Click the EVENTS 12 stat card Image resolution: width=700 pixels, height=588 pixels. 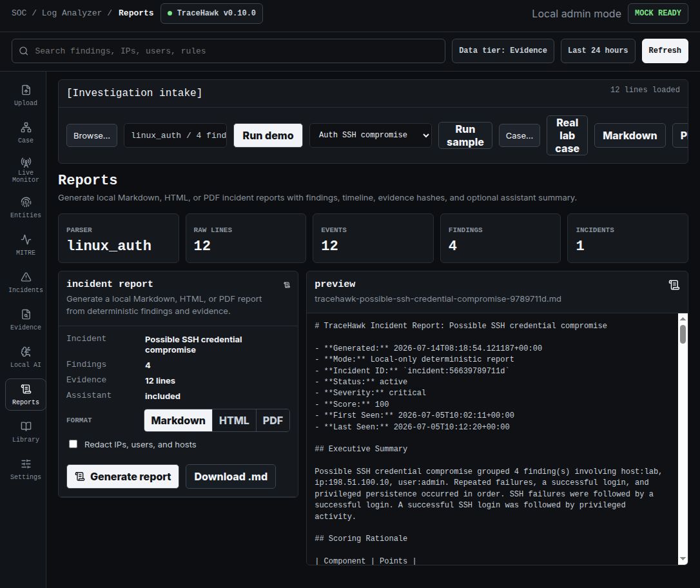(x=373, y=238)
